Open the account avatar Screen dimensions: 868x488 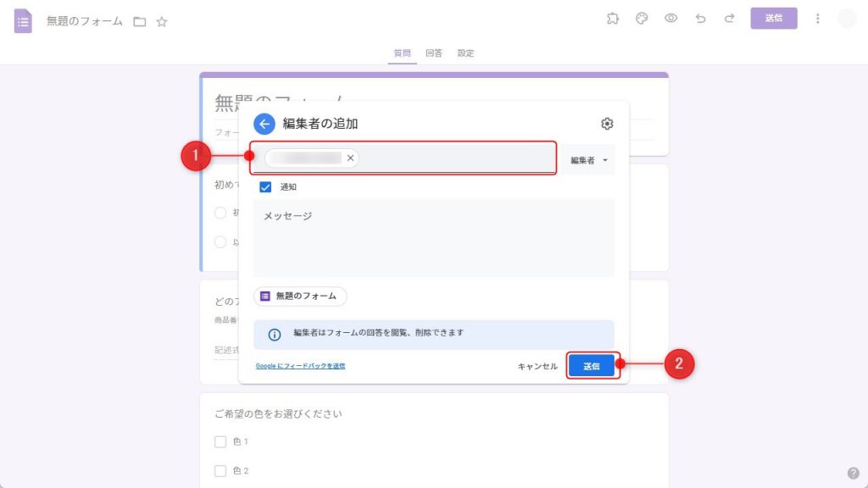(847, 19)
